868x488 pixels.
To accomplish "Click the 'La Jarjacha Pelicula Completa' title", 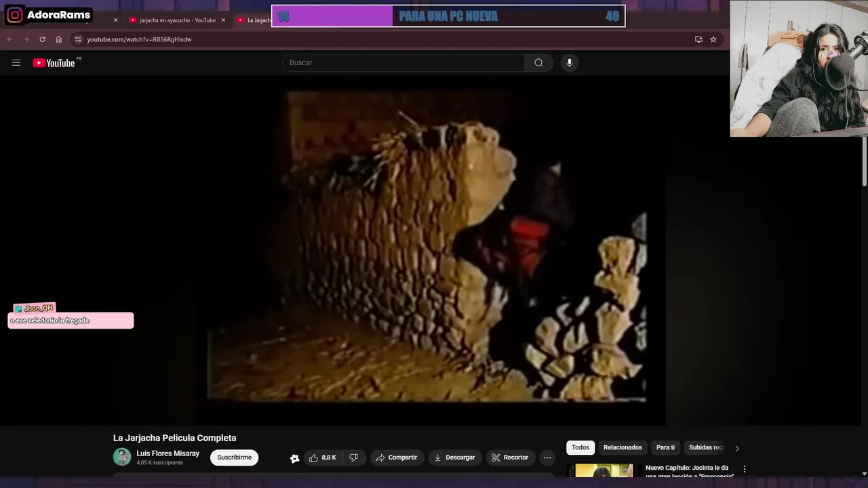I will tap(175, 438).
